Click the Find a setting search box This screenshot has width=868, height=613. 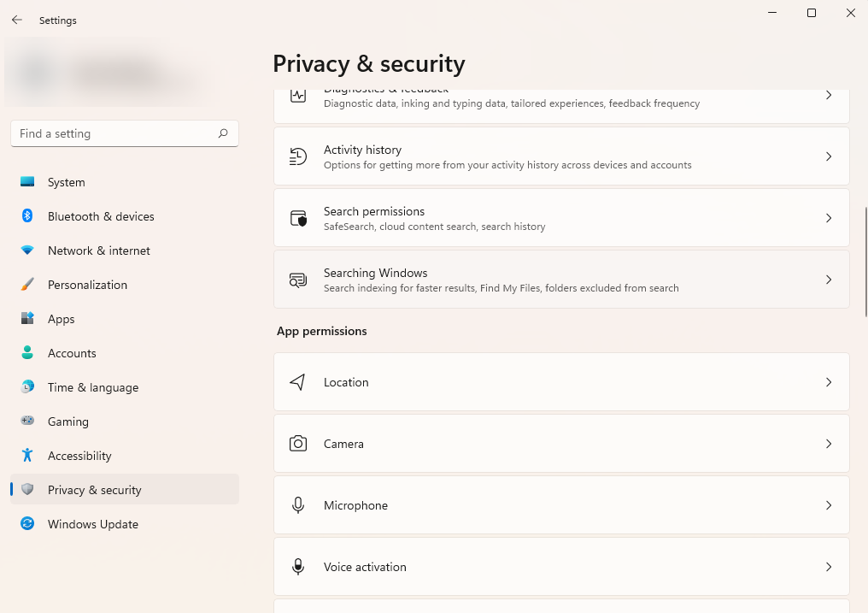(x=125, y=133)
